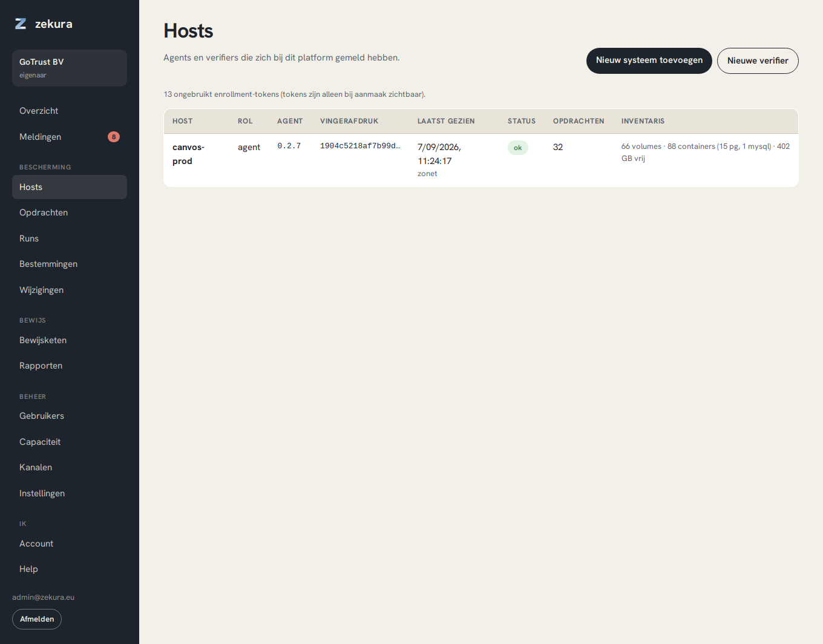Open Meldingen in the sidebar
This screenshot has width=823, height=644.
click(x=70, y=137)
